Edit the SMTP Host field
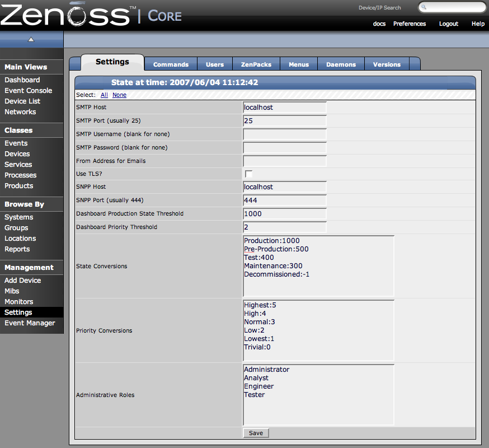This screenshot has height=448, width=489. [x=285, y=108]
